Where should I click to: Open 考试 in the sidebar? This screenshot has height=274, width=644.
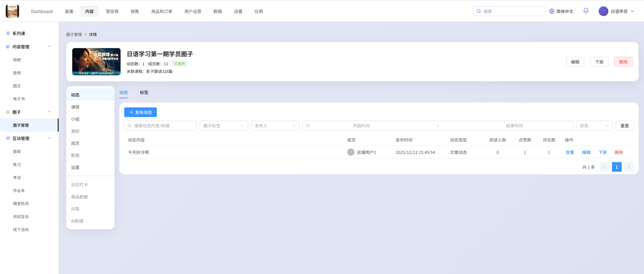pos(17,178)
